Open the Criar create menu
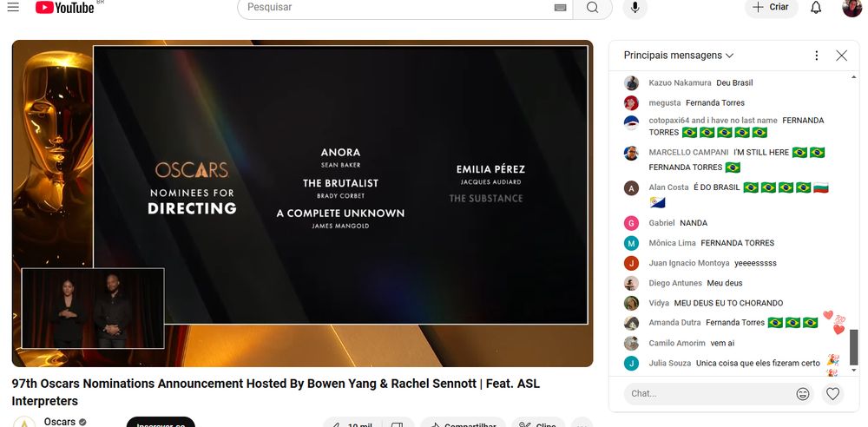 (x=771, y=7)
